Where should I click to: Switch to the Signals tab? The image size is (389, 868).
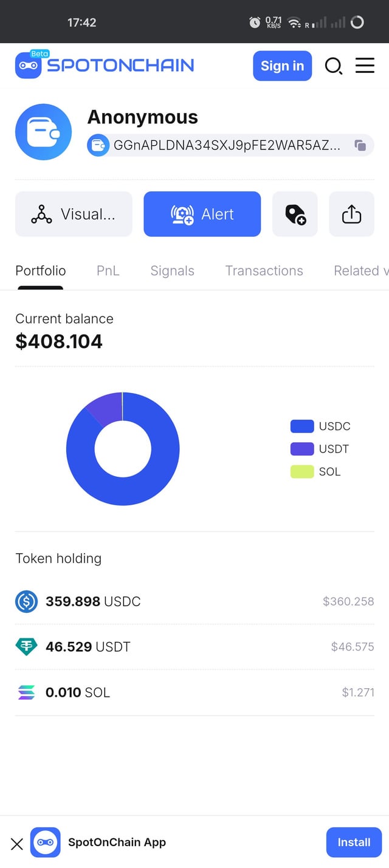(x=173, y=271)
